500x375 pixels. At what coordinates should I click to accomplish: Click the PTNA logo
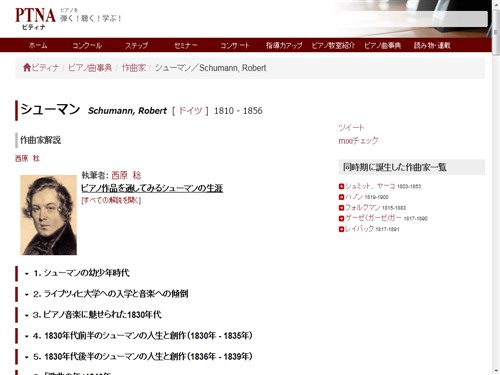[x=35, y=19]
